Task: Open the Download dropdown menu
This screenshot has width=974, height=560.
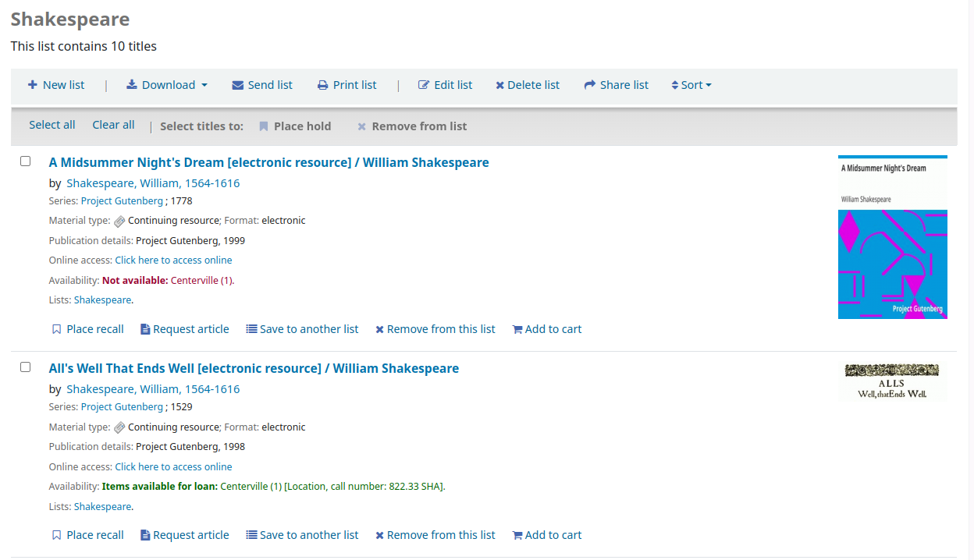Action: click(167, 85)
